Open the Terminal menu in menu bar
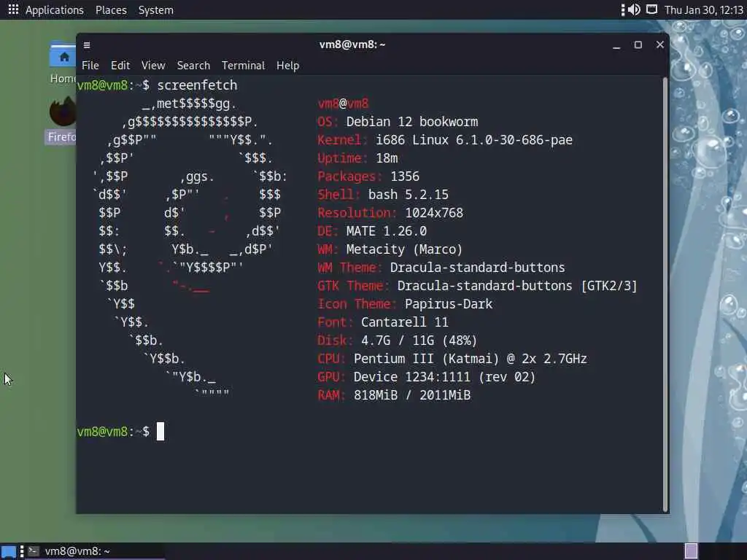The height and width of the screenshot is (560, 747). click(243, 65)
